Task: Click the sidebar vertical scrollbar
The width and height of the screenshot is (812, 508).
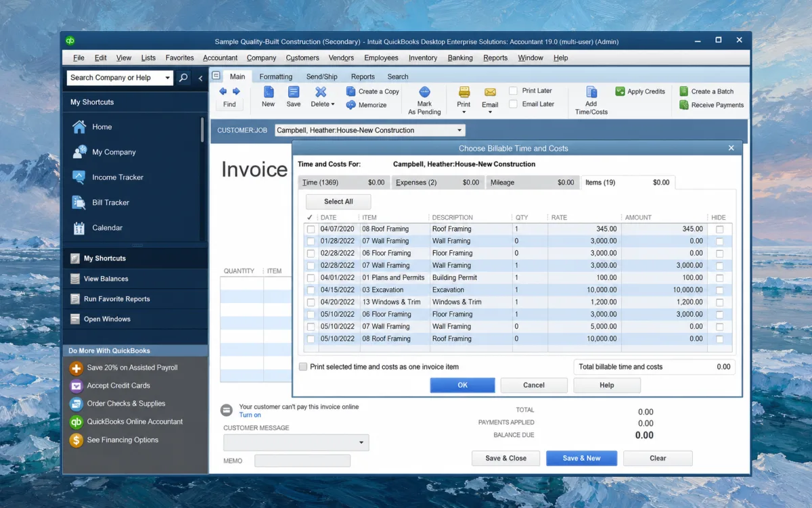Action: [202, 130]
